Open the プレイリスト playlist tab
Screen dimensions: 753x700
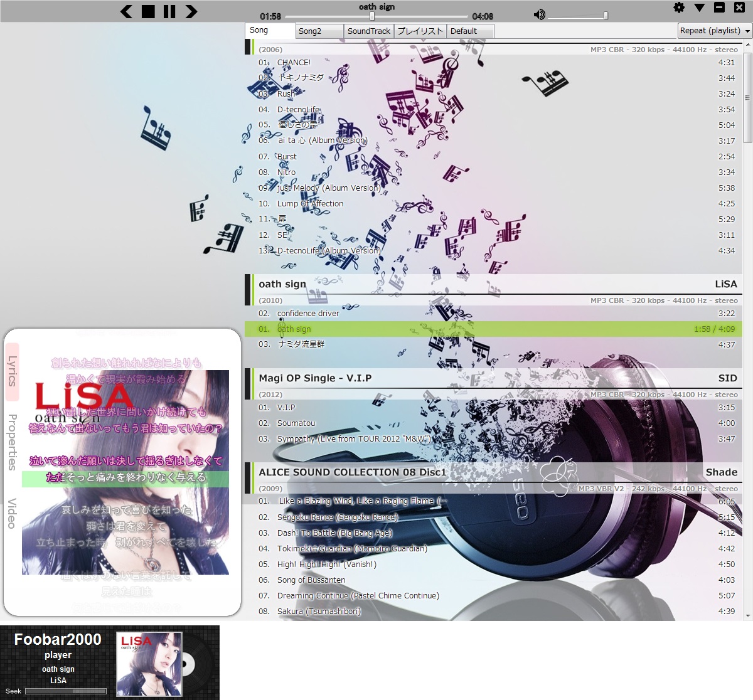[x=420, y=31]
